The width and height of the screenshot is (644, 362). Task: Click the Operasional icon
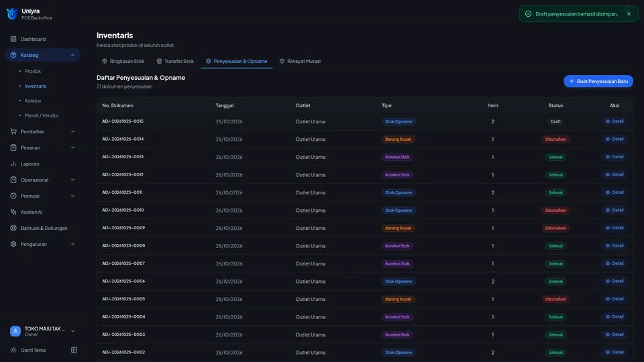click(13, 180)
